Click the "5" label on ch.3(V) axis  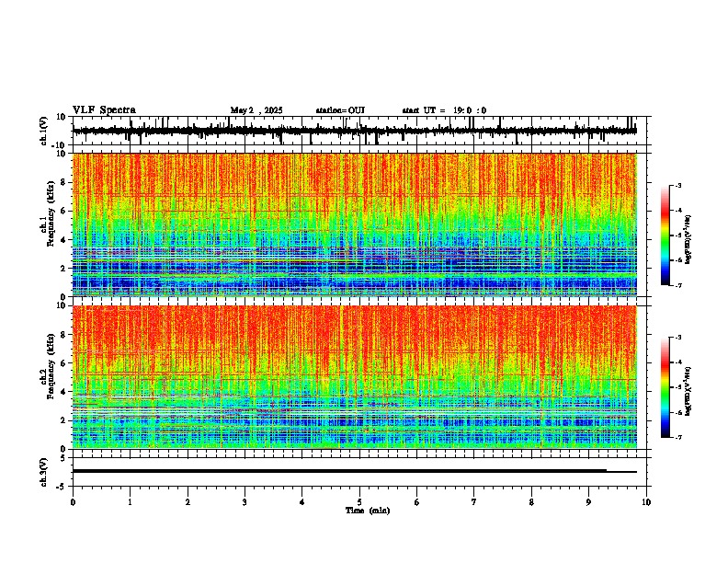[x=63, y=458]
